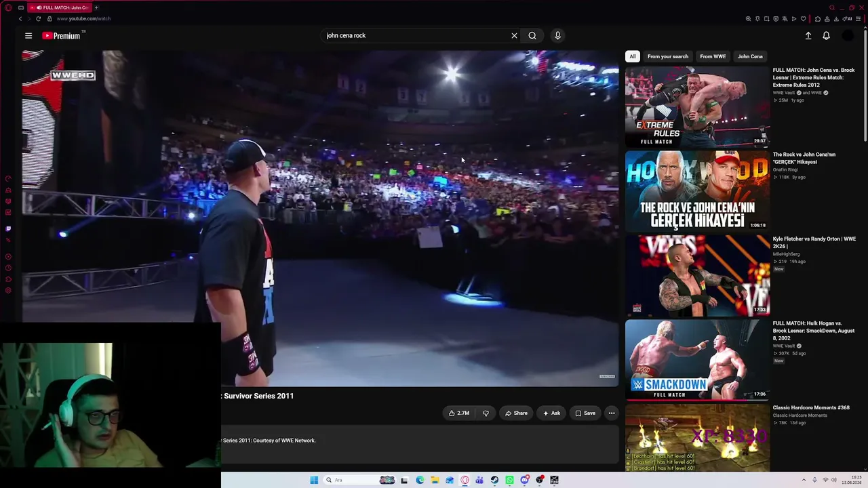Select the From your search chip
868x488 pixels.
coord(668,56)
